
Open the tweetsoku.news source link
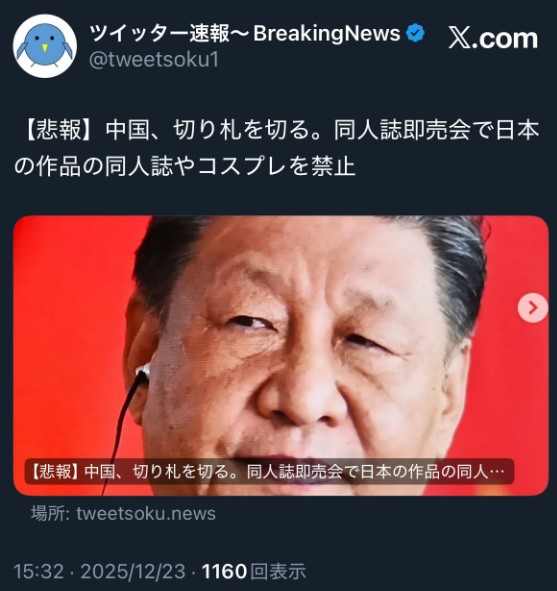pos(146,514)
